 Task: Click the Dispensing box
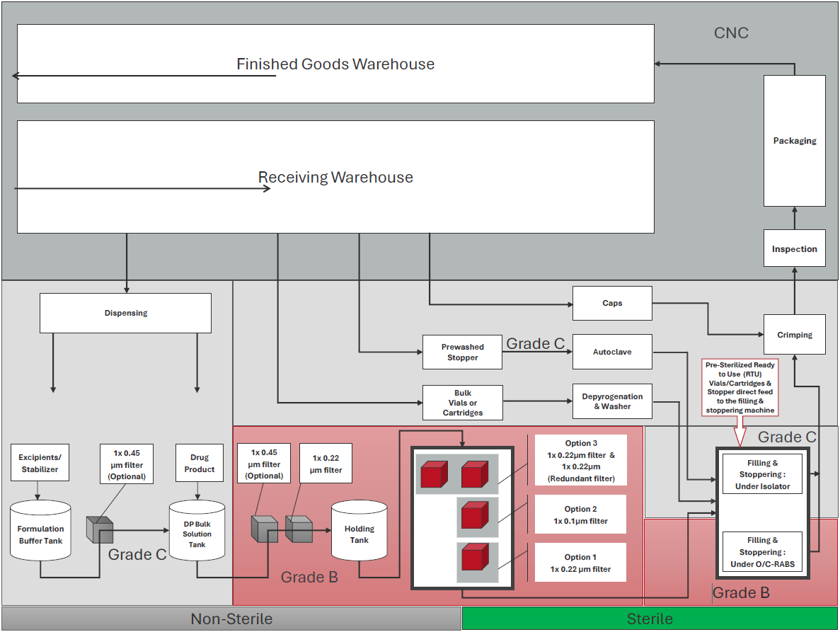point(125,313)
